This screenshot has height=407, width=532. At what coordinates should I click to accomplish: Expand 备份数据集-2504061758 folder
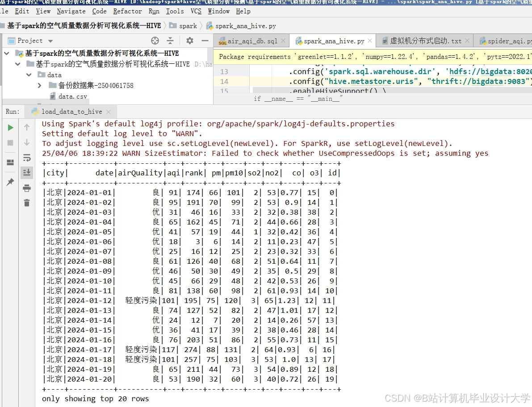[40, 85]
